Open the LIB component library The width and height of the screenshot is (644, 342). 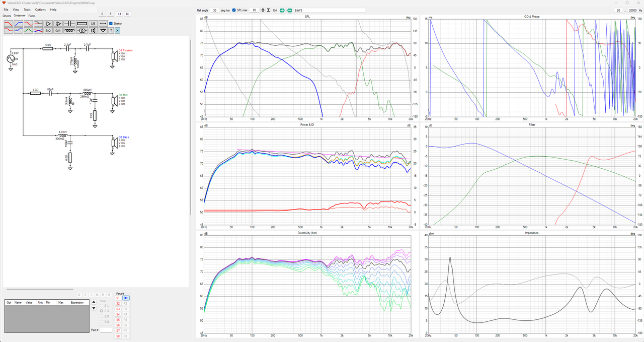pyautogui.click(x=93, y=24)
